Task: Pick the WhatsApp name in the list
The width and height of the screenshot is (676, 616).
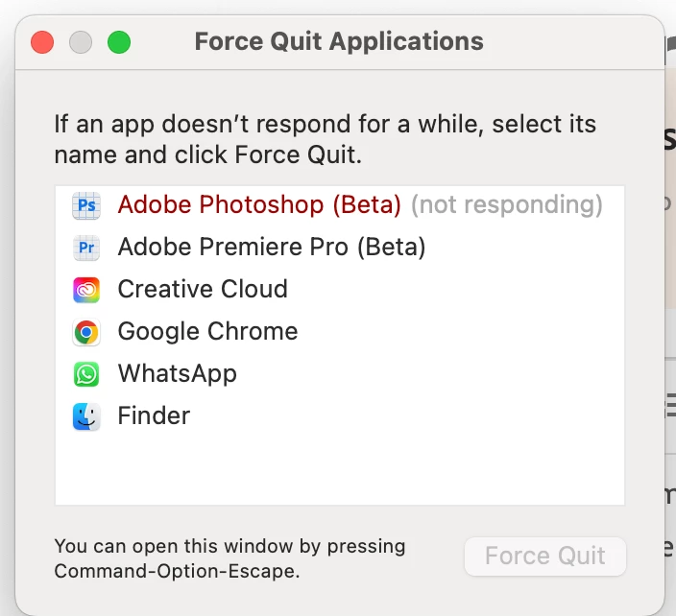Action: point(178,373)
